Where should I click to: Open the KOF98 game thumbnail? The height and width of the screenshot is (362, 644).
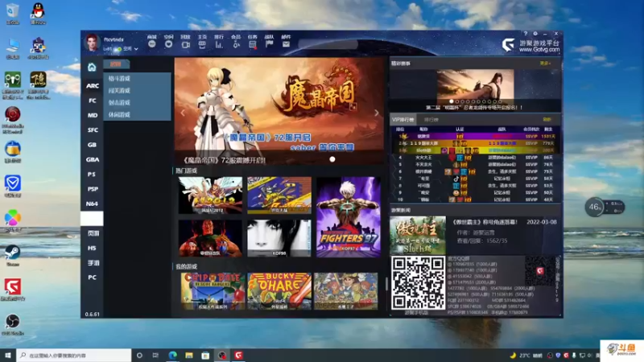(x=279, y=238)
